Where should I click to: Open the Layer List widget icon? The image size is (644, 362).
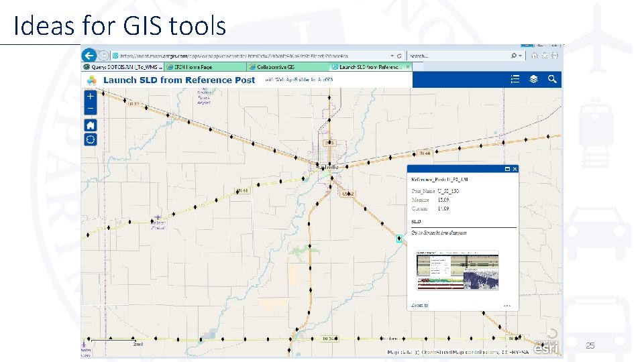click(533, 79)
